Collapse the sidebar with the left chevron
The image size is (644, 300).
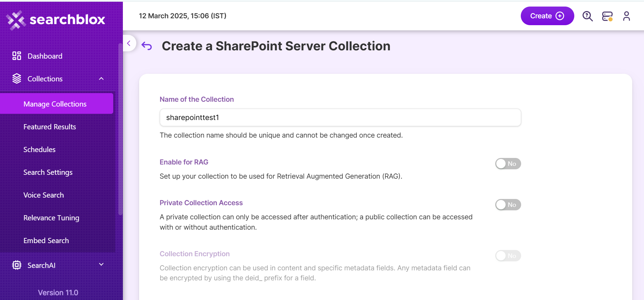coord(129,43)
